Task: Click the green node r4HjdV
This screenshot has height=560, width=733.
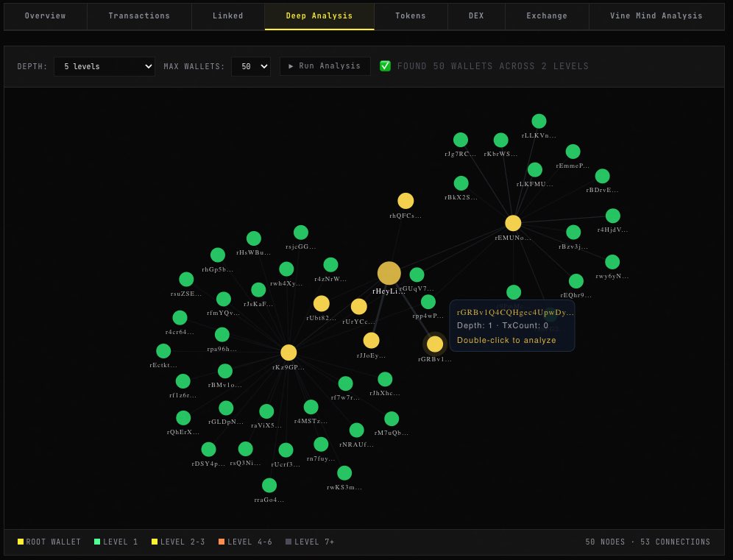Action: (x=613, y=216)
